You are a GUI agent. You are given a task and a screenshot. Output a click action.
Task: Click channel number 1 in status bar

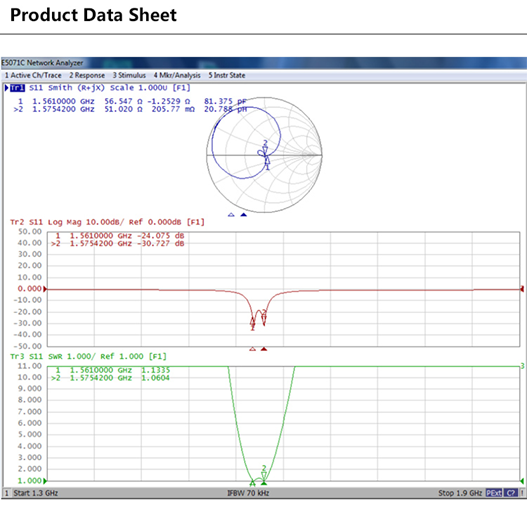click(7, 493)
